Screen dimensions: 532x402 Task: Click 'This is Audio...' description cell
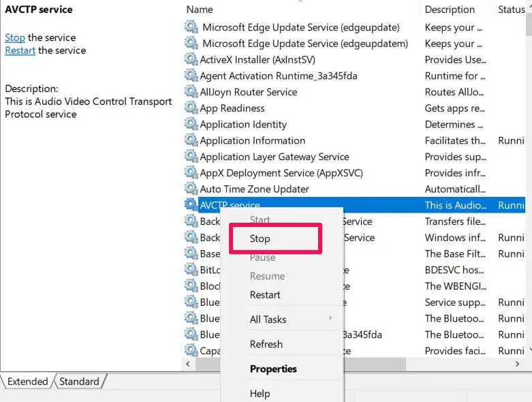tap(455, 205)
